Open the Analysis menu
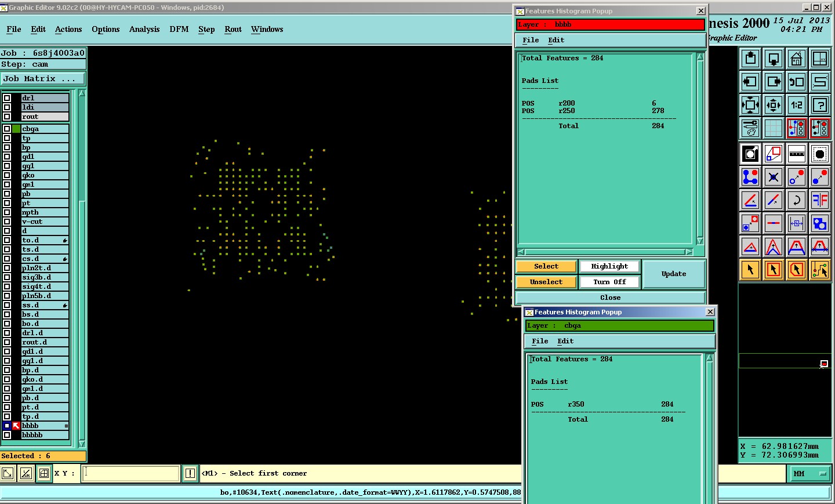 pyautogui.click(x=144, y=30)
